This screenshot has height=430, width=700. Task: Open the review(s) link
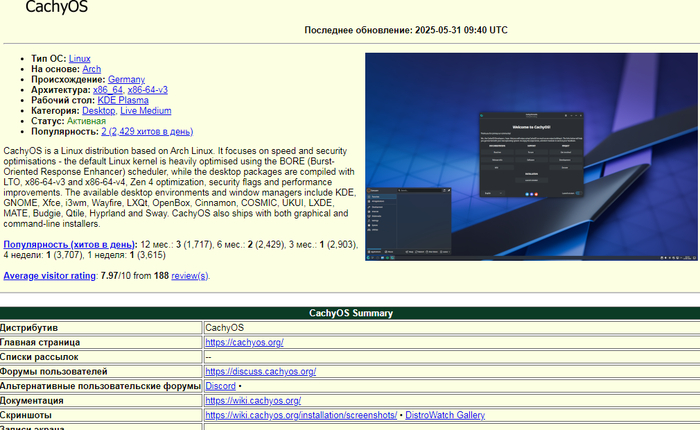click(189, 275)
